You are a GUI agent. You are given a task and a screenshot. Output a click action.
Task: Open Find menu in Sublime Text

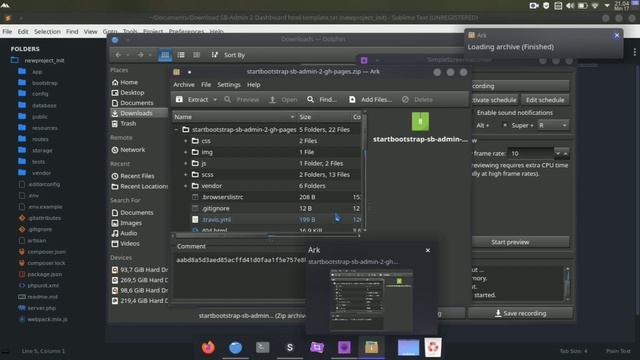(x=72, y=31)
